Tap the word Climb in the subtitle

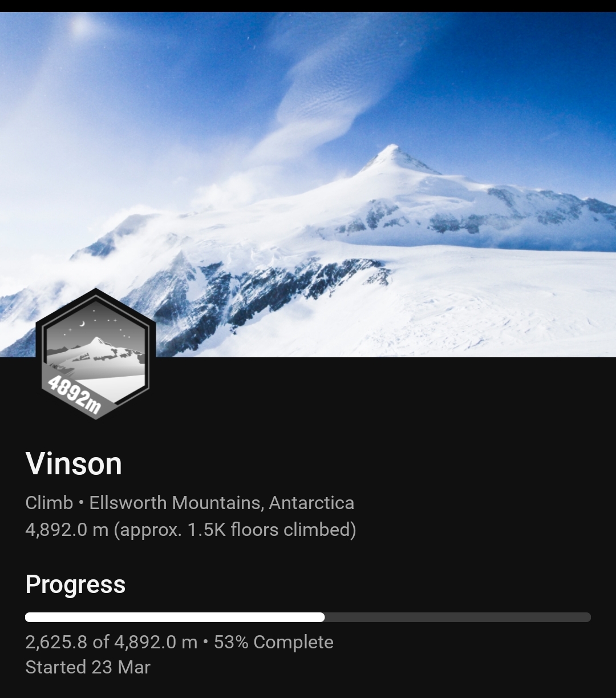(x=49, y=503)
